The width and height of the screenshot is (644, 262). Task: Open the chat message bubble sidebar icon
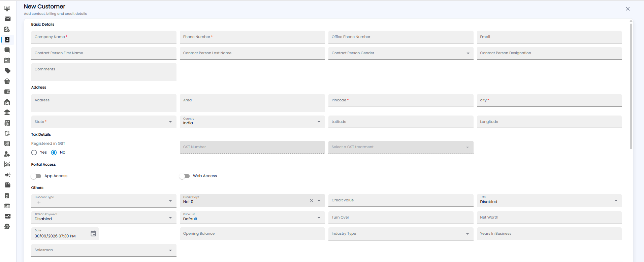point(7,50)
